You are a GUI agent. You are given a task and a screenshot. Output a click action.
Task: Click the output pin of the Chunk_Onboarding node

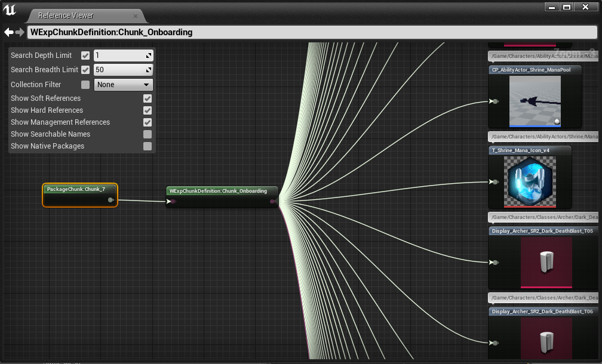273,202
